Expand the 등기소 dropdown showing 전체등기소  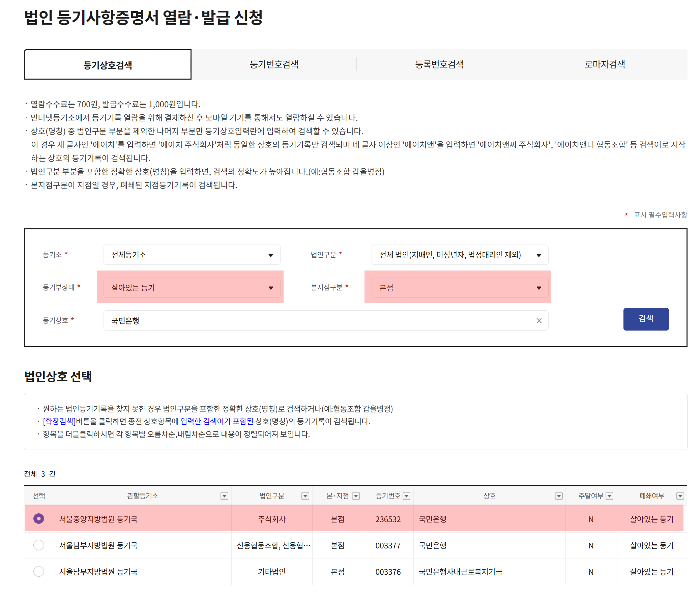click(x=192, y=255)
